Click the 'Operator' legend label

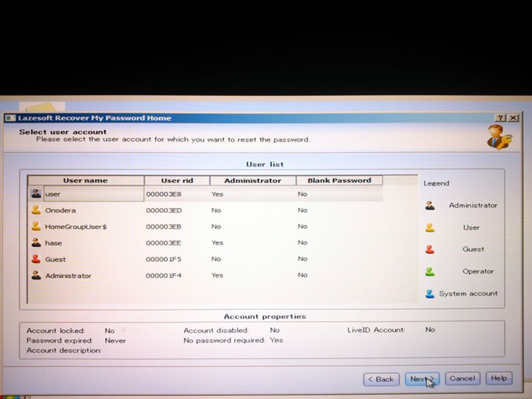(x=478, y=271)
